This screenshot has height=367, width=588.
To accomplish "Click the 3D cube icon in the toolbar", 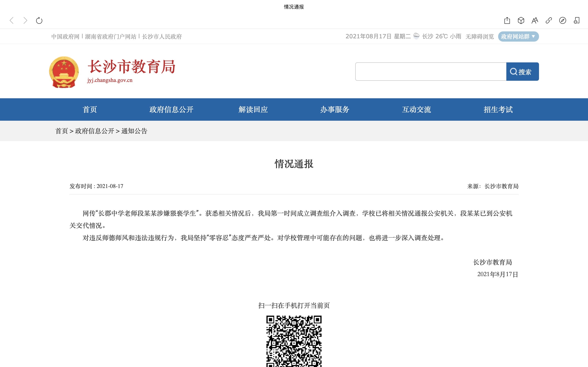I will [521, 21].
